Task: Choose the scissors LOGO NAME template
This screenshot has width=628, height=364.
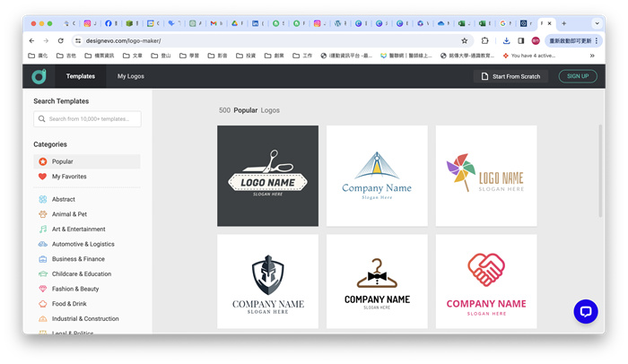Action: (x=267, y=176)
